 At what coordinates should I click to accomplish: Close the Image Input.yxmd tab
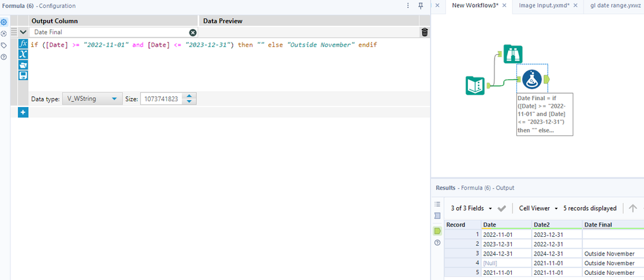click(576, 5)
